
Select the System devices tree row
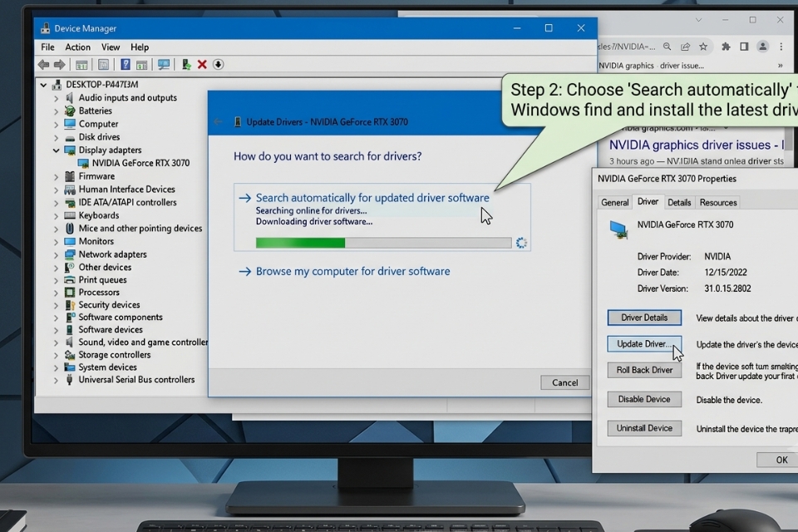107,367
